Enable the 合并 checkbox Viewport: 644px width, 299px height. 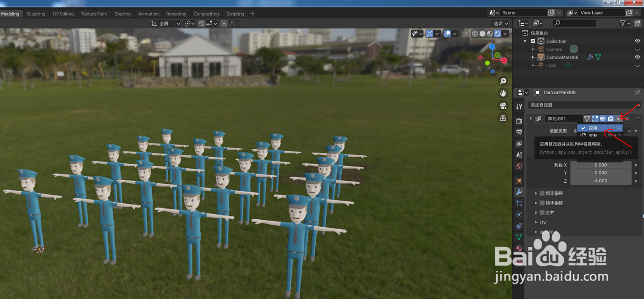click(542, 213)
